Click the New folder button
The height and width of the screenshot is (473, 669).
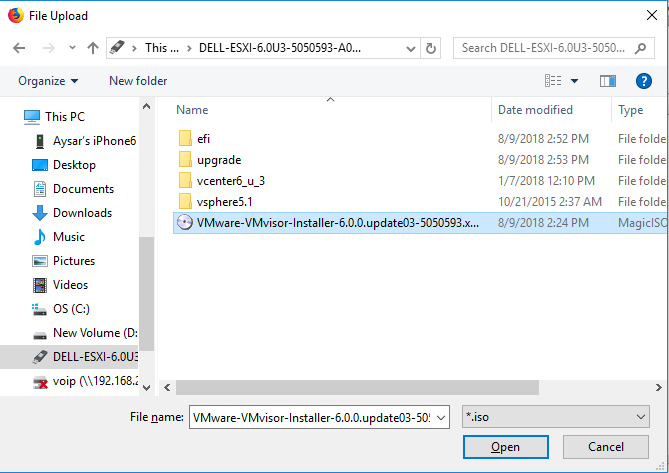click(138, 81)
